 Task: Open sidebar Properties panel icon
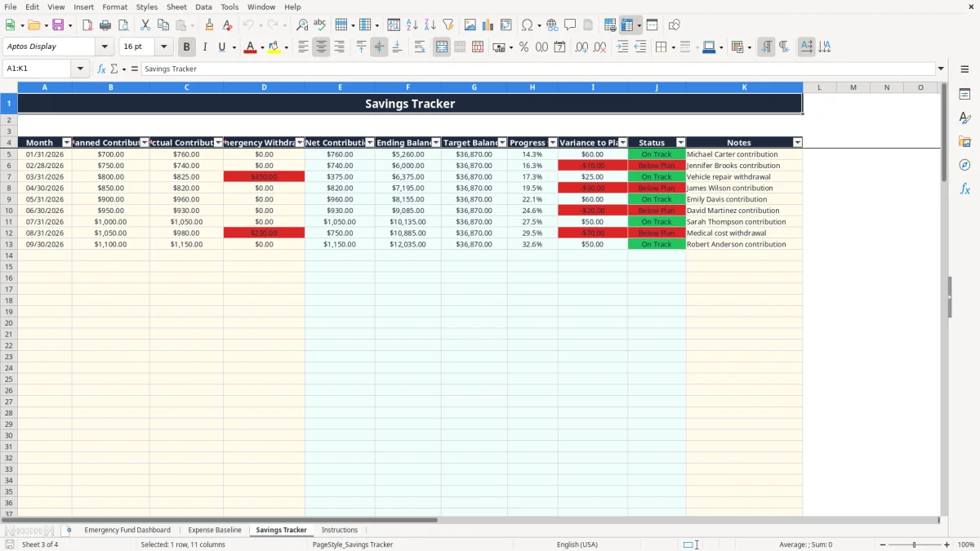964,95
